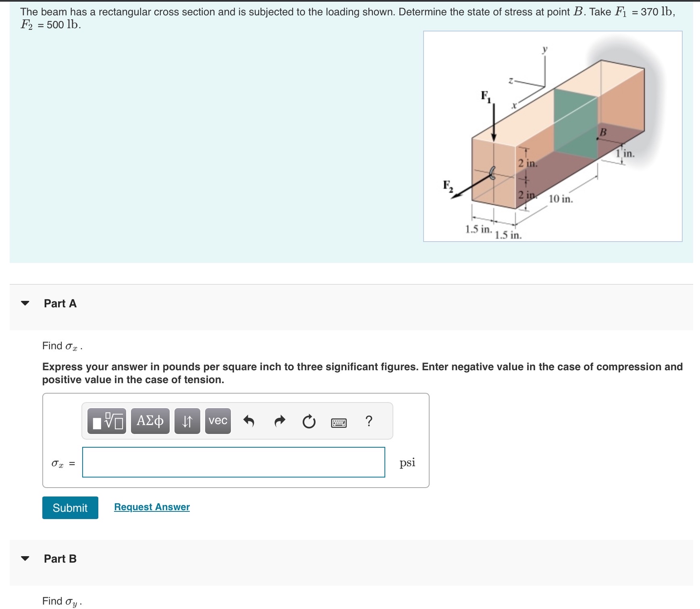
Task: Click the Part B section header
Action: click(x=60, y=559)
